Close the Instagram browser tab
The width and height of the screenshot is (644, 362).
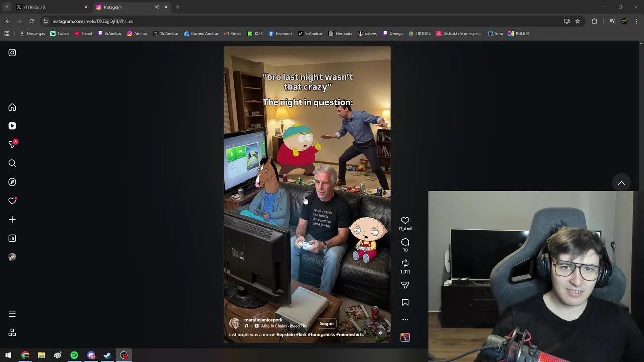[166, 7]
